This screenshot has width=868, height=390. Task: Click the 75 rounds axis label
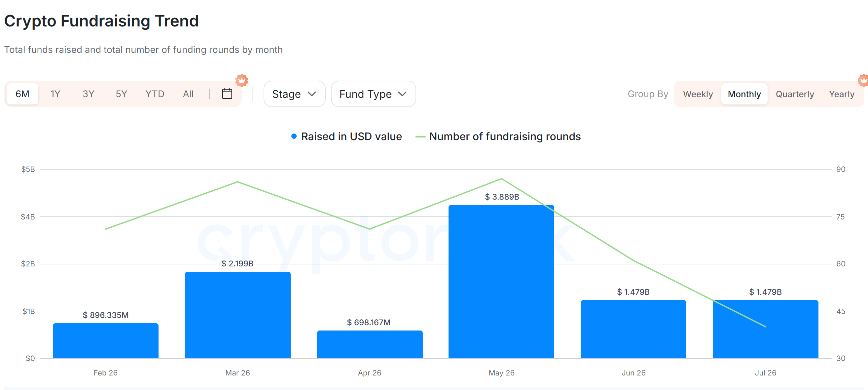coord(840,217)
